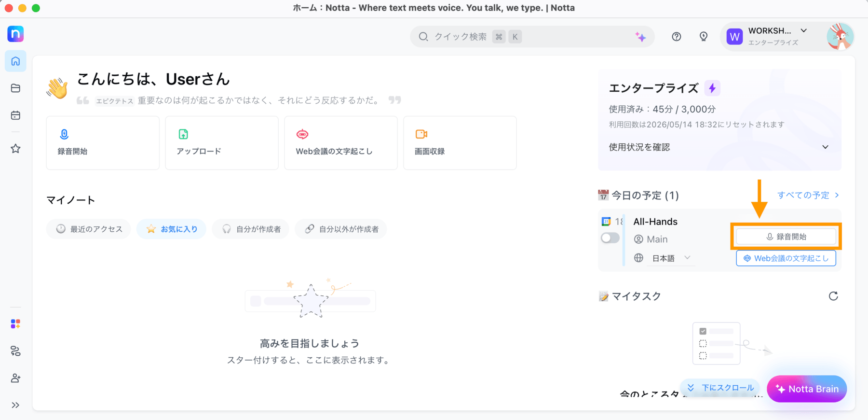
Task: Click the Notta logo icon
Action: pos(15,34)
